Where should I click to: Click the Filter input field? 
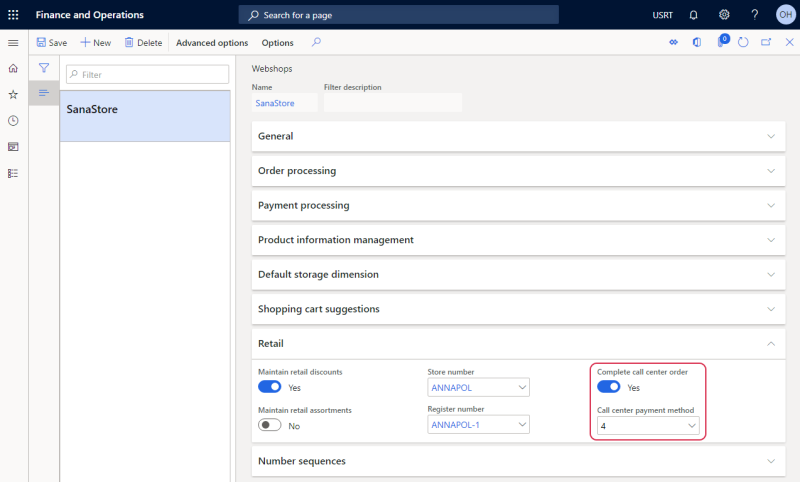(147, 74)
